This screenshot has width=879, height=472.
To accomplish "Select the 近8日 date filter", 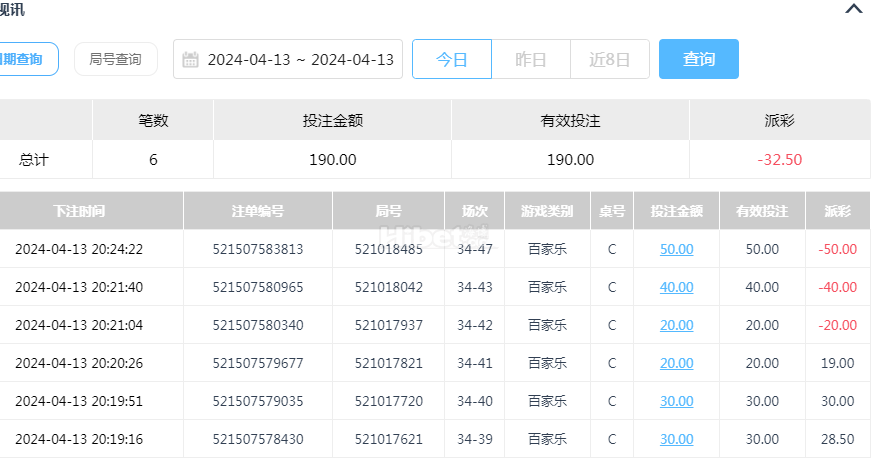I will point(610,59).
